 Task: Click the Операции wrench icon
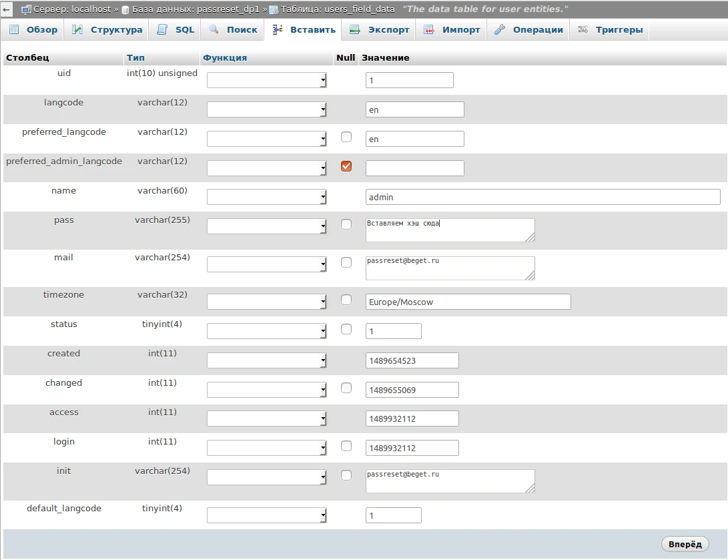click(500, 30)
